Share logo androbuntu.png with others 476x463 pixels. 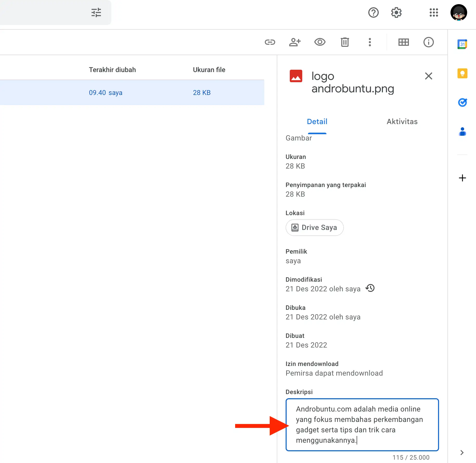(x=295, y=42)
